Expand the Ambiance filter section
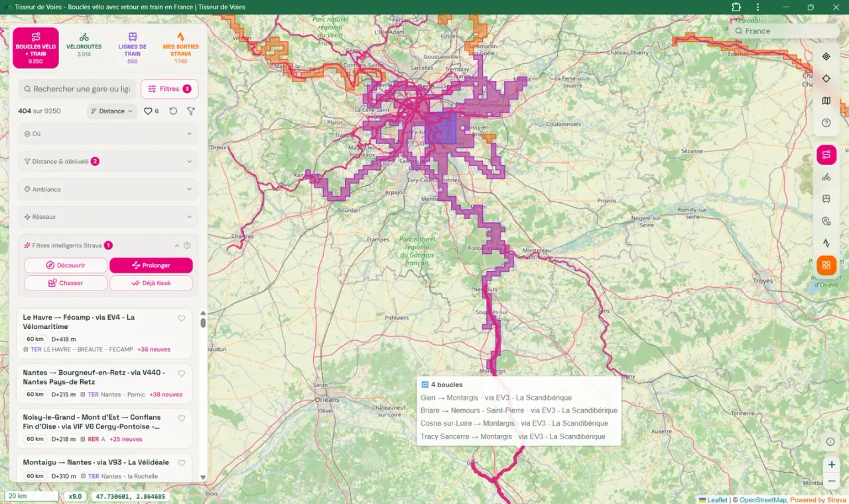This screenshot has width=849, height=504. point(108,189)
